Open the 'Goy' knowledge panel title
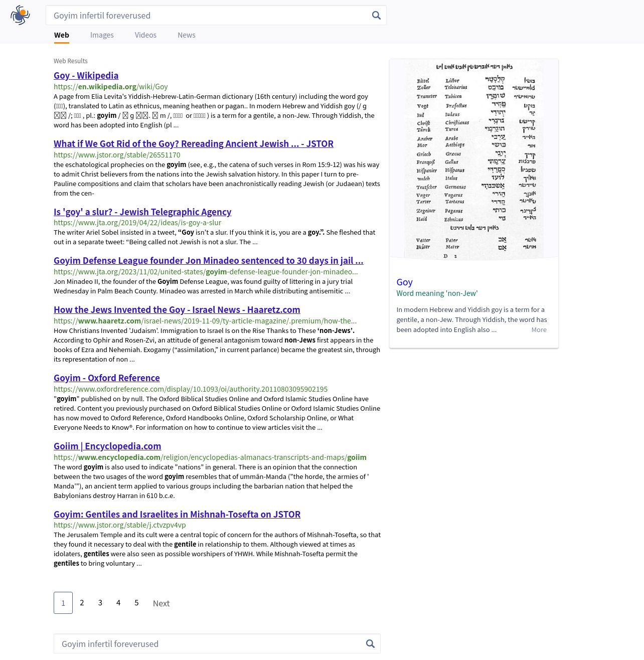 pyautogui.click(x=404, y=282)
